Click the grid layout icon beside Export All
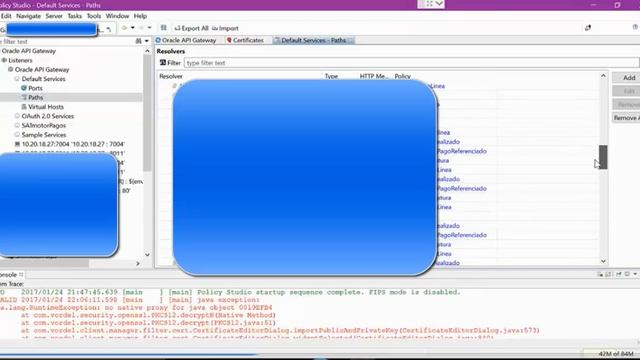640x360 pixels. tap(164, 28)
